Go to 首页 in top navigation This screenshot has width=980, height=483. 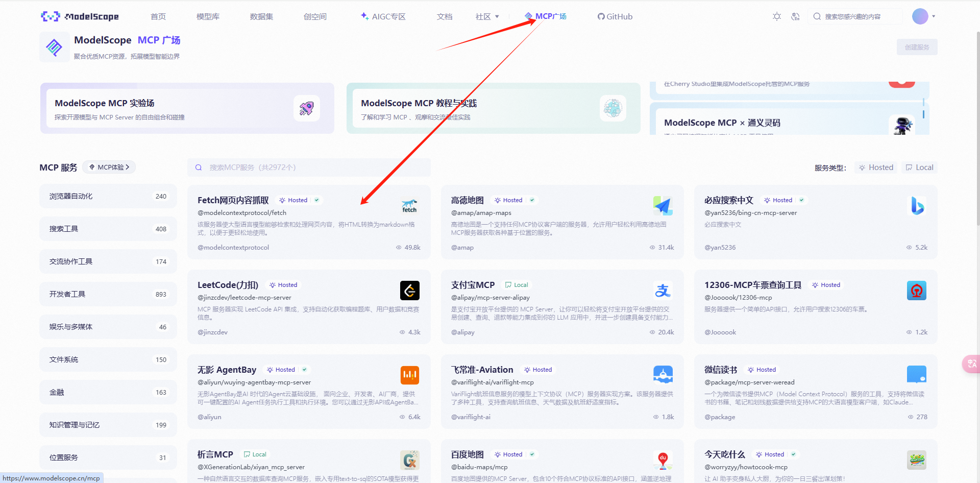click(158, 16)
